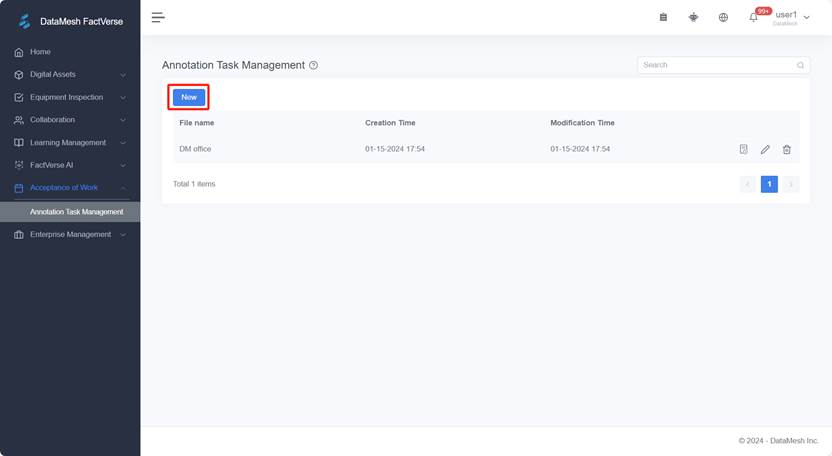Expand the Enterprise Management menu
The height and width of the screenshot is (456, 832).
70,235
